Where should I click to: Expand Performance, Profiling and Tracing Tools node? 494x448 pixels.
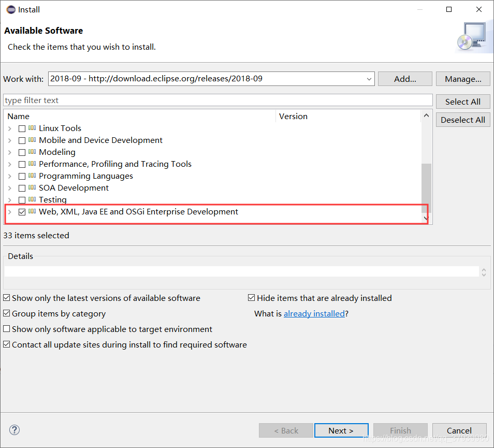coord(10,165)
